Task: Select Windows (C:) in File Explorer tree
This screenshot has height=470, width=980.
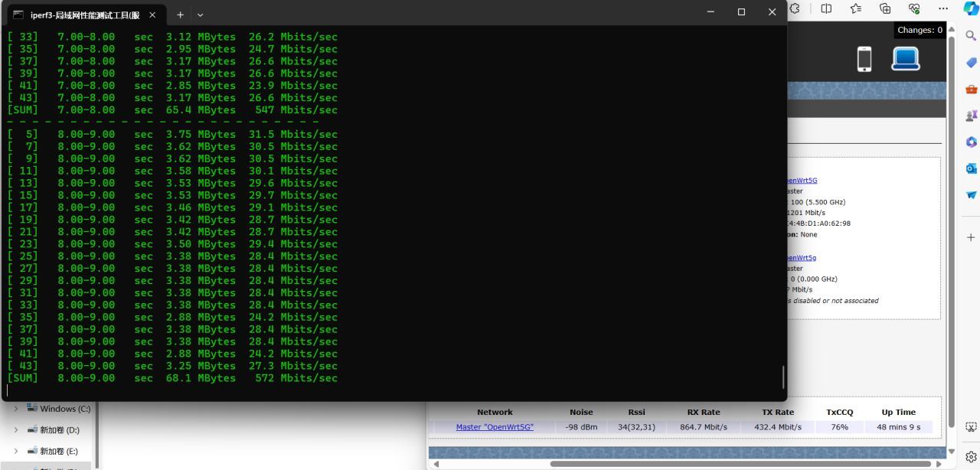Action: coord(58,409)
